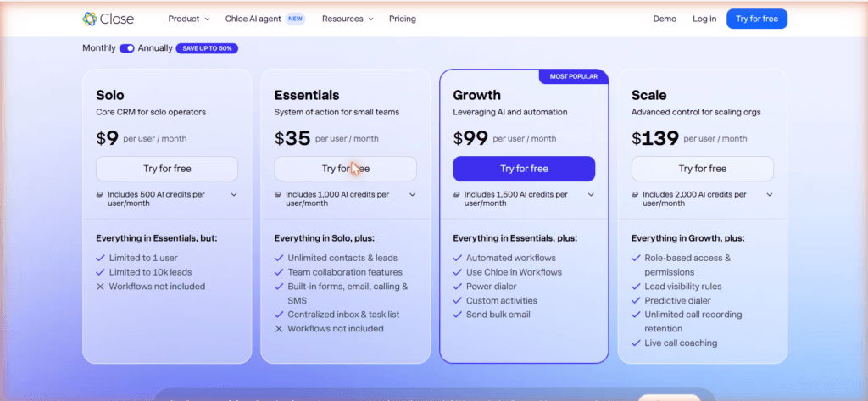Click the Essentials plan title
This screenshot has width=868, height=401.
pos(307,95)
